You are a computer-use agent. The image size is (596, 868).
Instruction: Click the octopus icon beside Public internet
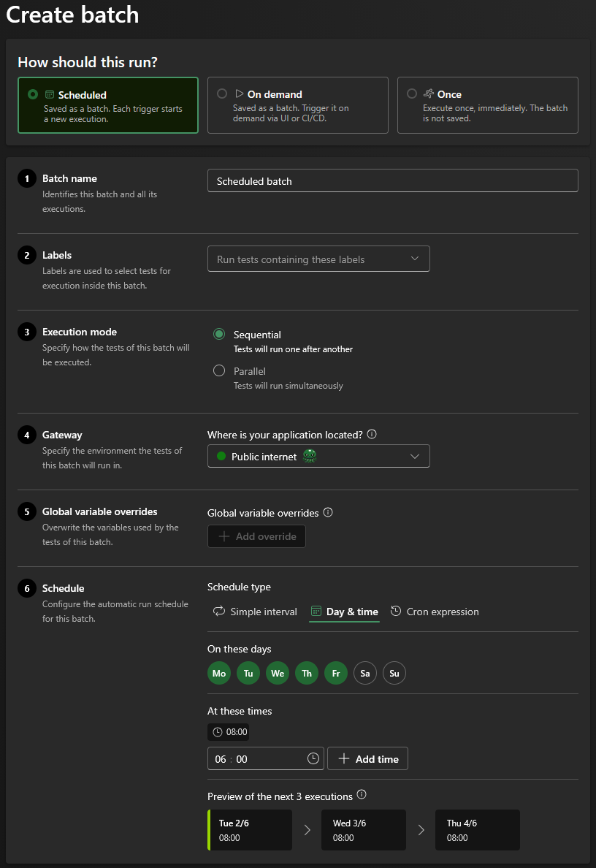point(310,456)
